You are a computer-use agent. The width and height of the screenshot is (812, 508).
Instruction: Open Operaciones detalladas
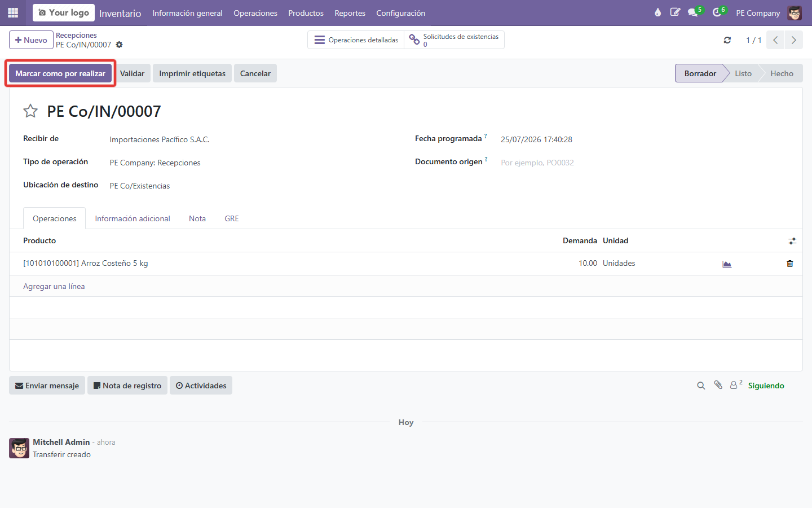coord(356,40)
